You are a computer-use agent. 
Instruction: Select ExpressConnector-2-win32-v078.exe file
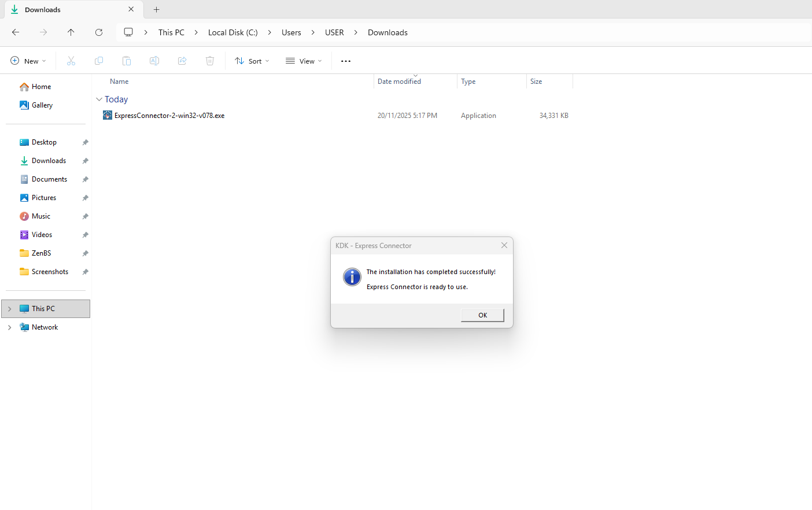coord(169,116)
